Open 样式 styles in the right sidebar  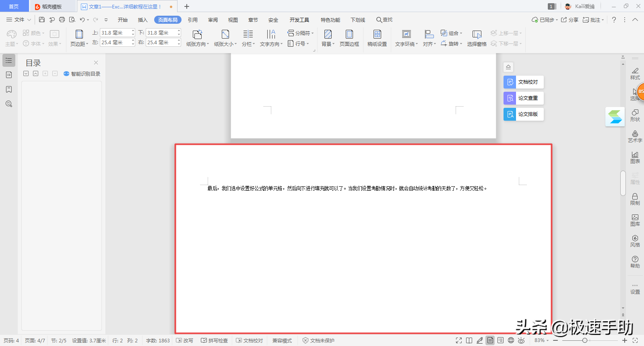pyautogui.click(x=635, y=74)
